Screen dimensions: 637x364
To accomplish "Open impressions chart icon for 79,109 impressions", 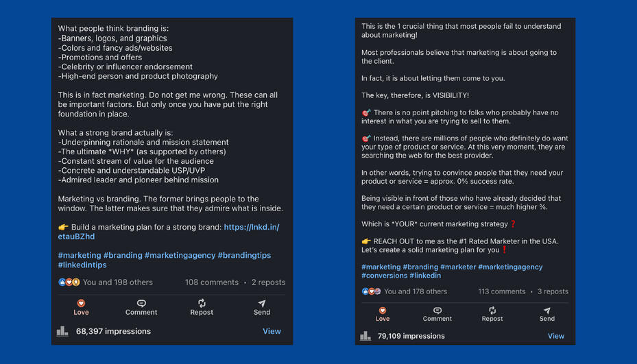I will point(365,336).
